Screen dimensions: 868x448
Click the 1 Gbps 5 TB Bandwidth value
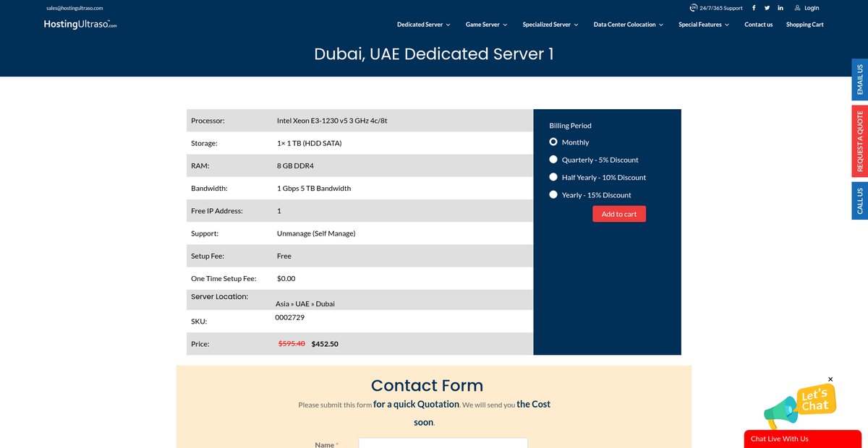pos(314,189)
